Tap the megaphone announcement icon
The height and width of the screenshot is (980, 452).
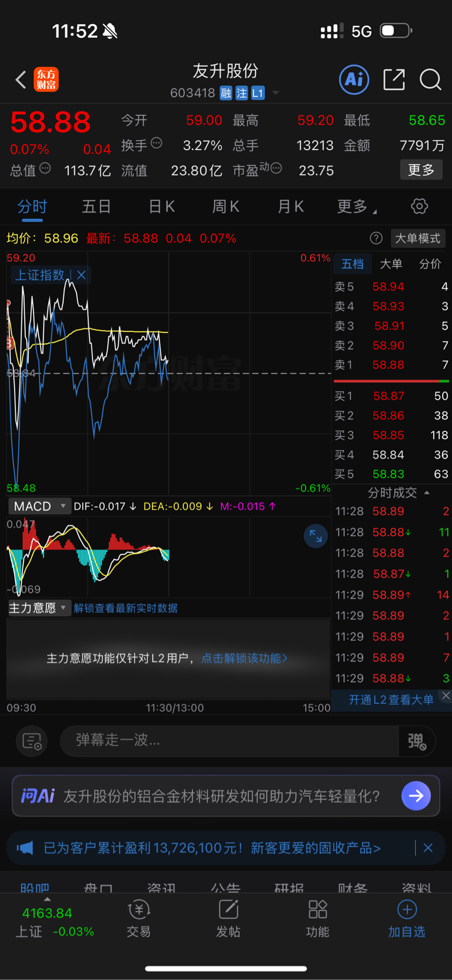(25, 848)
